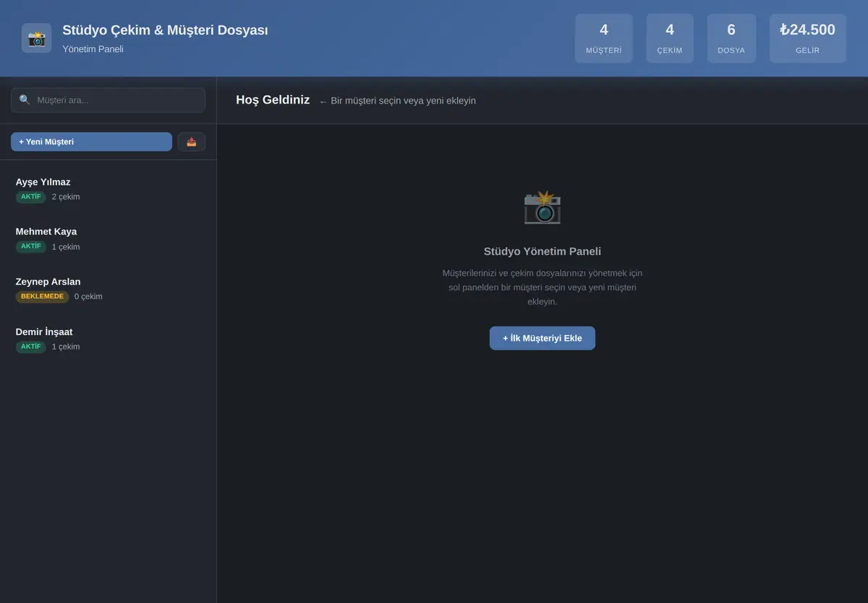The image size is (868, 603).
Task: Click the '2 çekim' text for Ayşe Yılmaz
Action: 66,197
